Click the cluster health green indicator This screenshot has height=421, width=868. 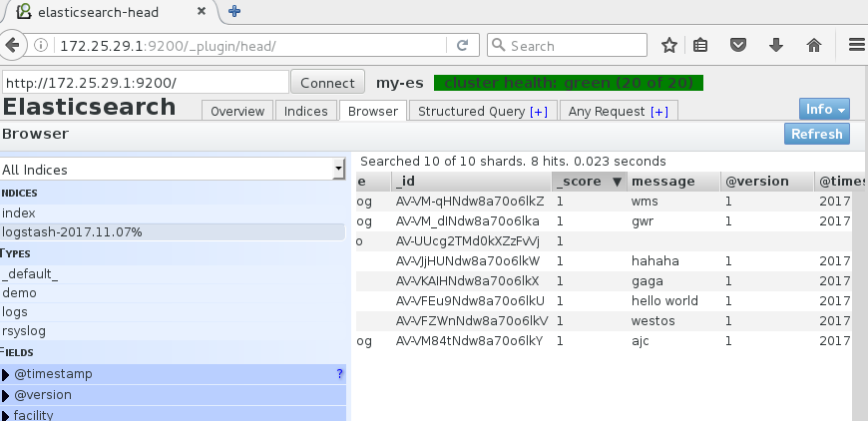569,83
